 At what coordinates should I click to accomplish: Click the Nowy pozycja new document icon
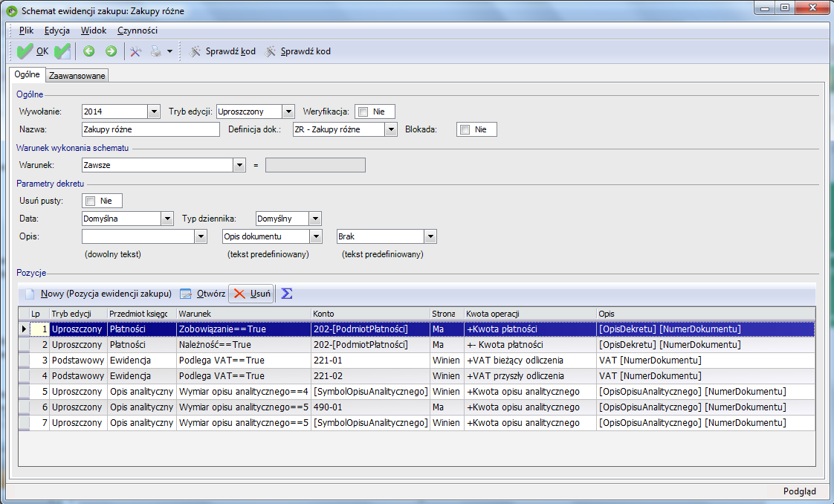[30, 294]
